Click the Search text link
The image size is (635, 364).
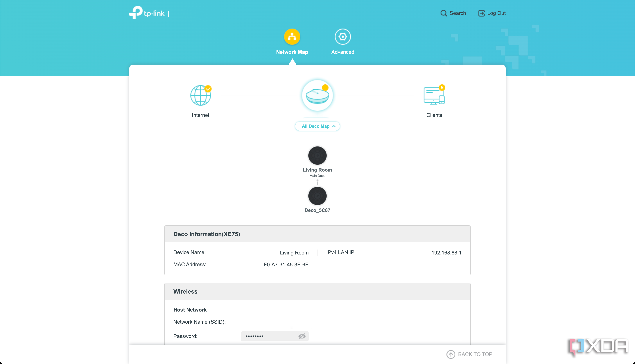(458, 13)
